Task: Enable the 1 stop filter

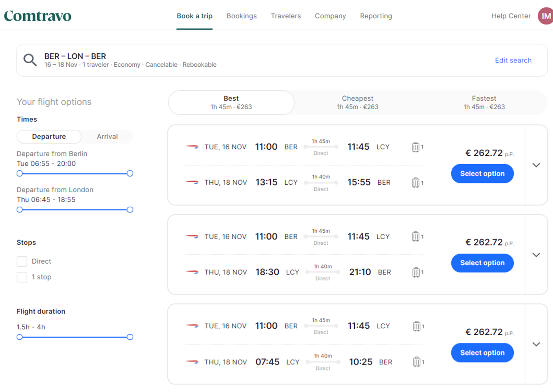Action: click(22, 277)
